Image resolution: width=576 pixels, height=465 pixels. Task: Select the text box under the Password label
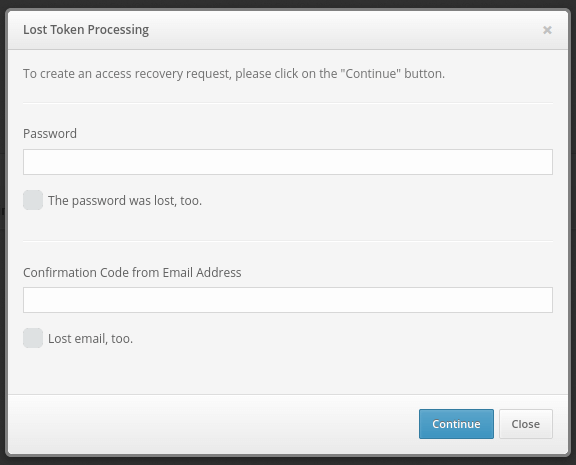tap(288, 162)
